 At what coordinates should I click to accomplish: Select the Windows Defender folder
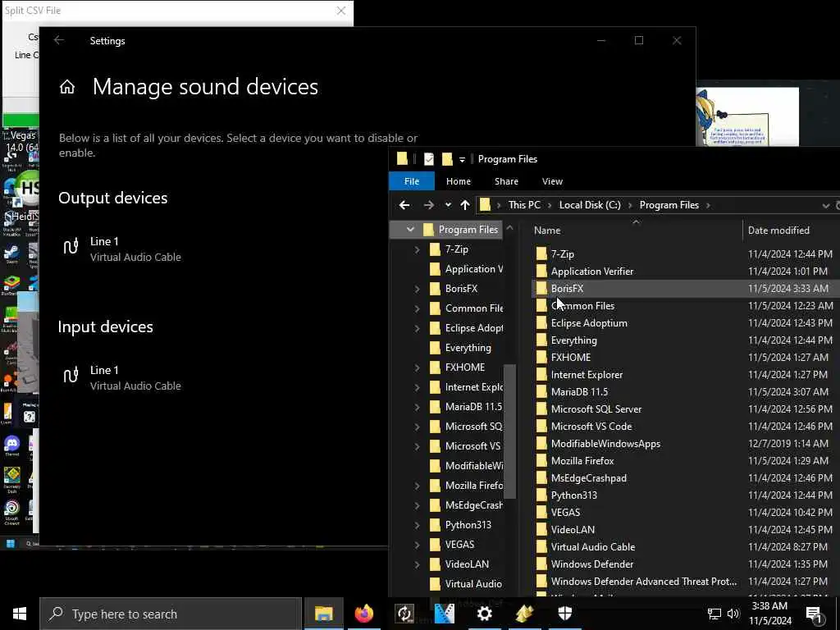coord(592,564)
